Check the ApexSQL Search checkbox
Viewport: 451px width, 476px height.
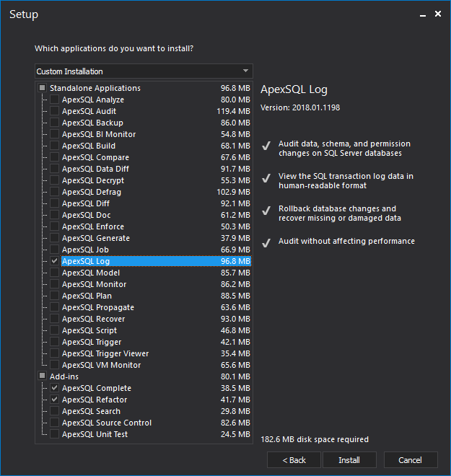[54, 411]
